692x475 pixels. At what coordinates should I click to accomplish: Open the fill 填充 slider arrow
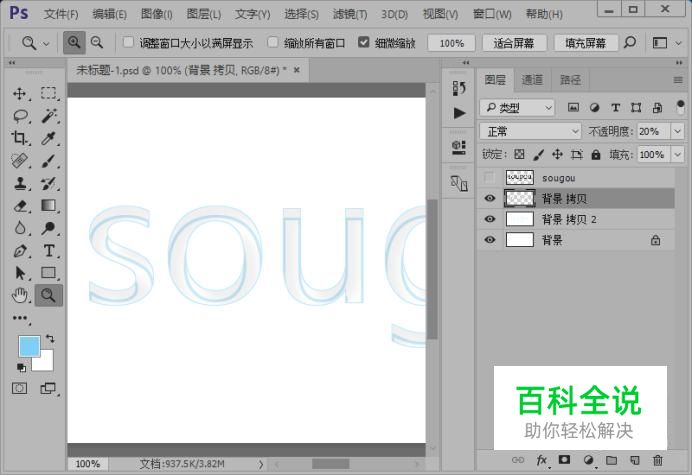(x=677, y=155)
